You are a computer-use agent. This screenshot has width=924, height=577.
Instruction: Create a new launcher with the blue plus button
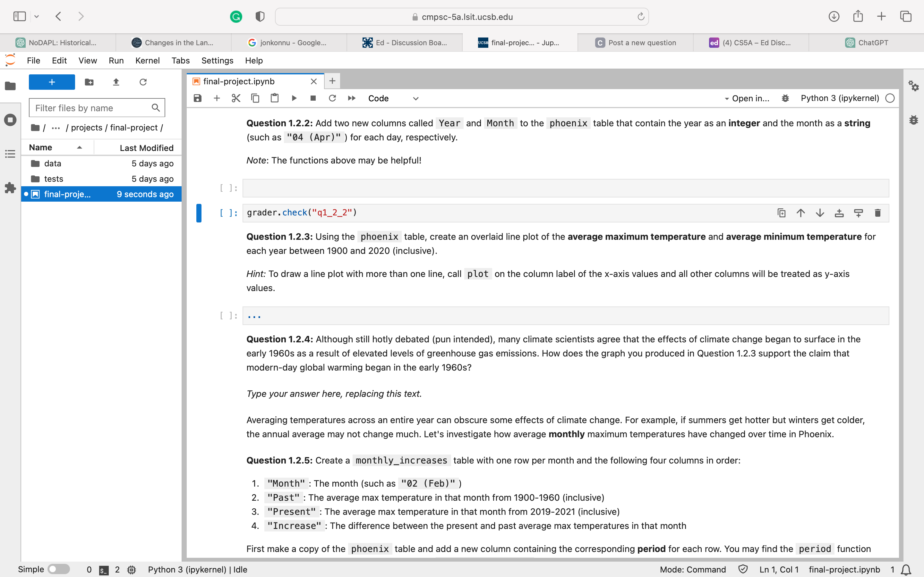52,82
